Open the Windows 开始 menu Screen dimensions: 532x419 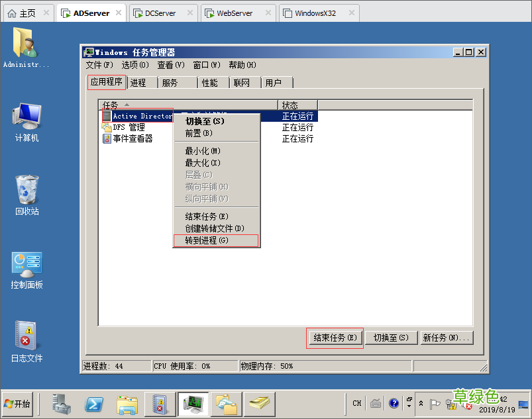click(17, 404)
